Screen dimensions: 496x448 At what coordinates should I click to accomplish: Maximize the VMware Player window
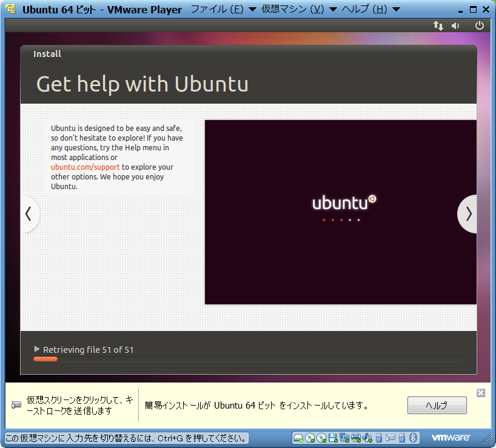coord(473,10)
